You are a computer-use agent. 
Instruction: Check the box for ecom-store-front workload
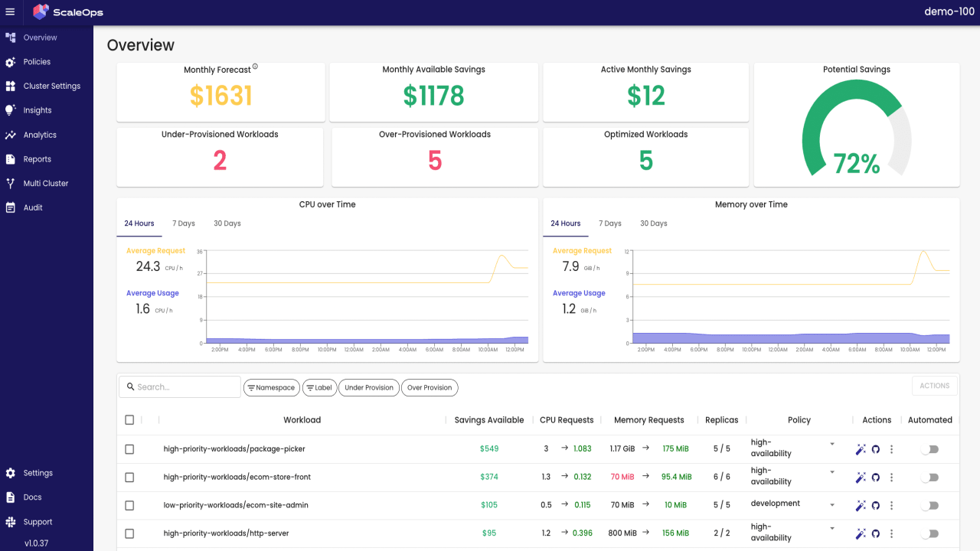click(129, 478)
